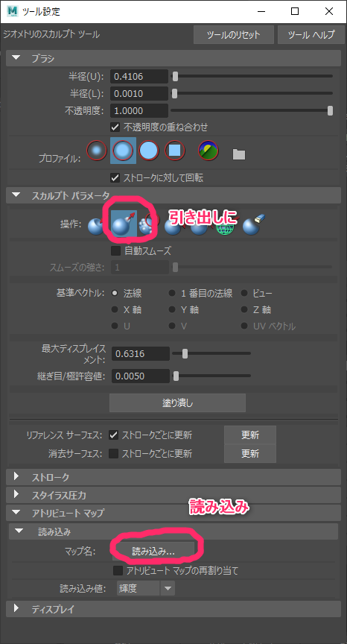This screenshot has height=644, width=347.
Task: Click the 基準ベクトル: label
Action: pyautogui.click(x=81, y=293)
